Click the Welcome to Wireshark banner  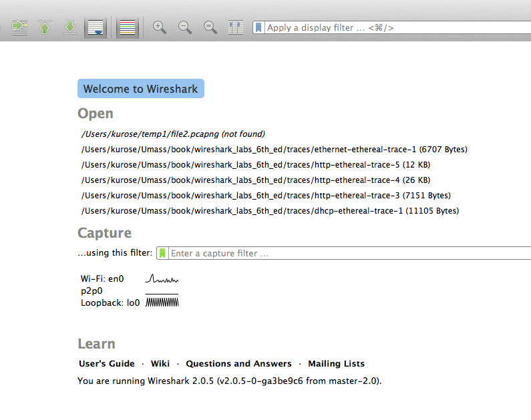[141, 89]
